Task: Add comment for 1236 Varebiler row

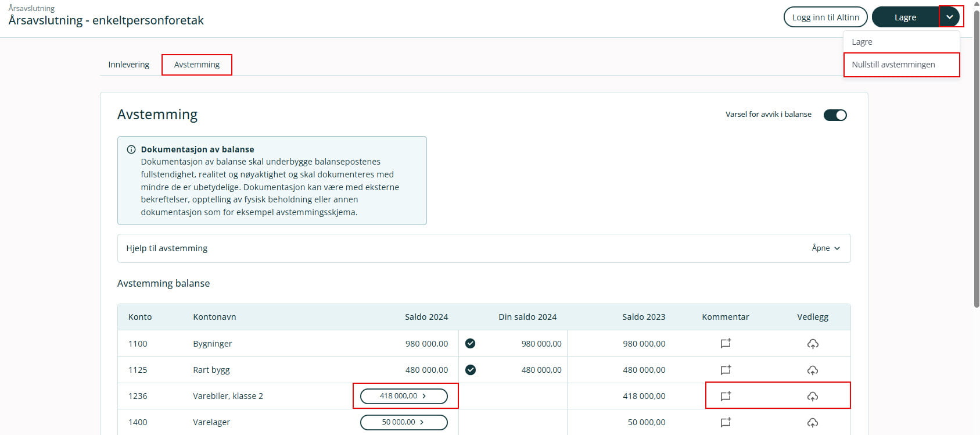Action: 725,396
